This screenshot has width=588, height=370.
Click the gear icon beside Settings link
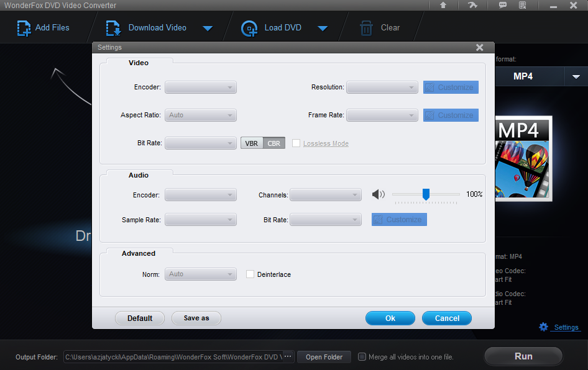tap(543, 327)
